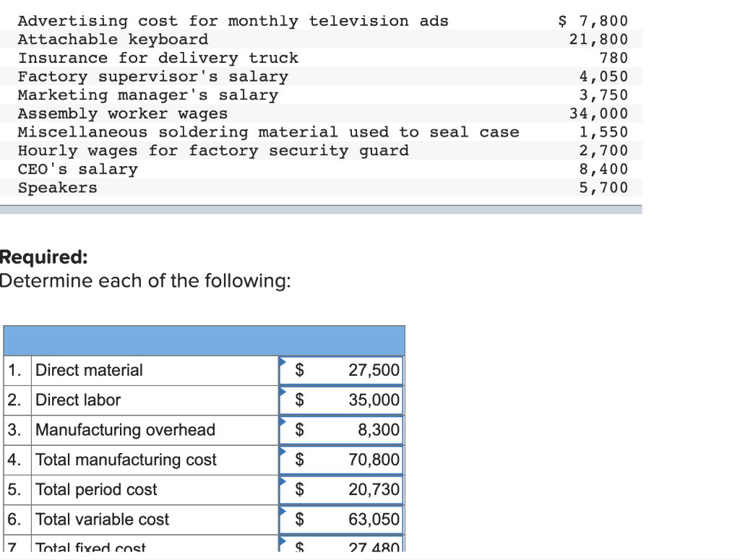The width and height of the screenshot is (740, 560).
Task: Click the 'Total period cost' row label
Action: [x=96, y=489]
